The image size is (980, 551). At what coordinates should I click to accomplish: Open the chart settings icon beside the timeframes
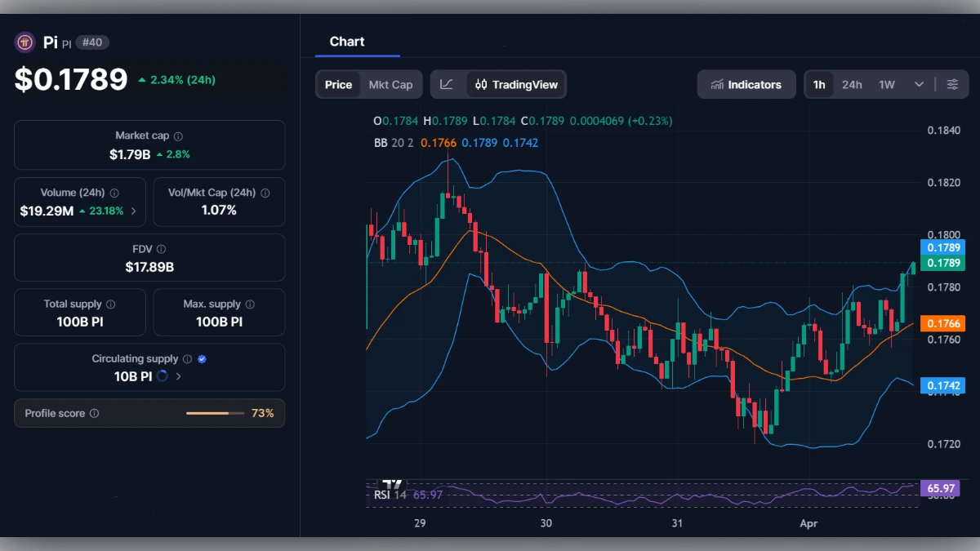[952, 83]
